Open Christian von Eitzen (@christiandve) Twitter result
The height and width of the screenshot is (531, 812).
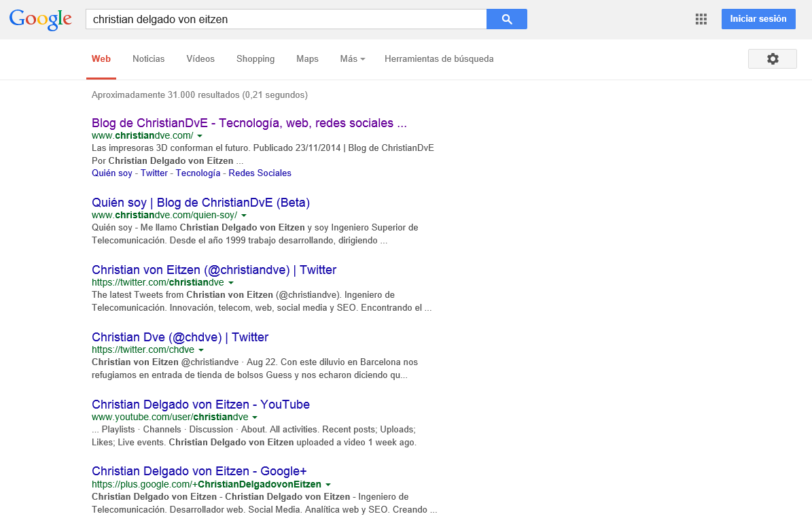click(214, 270)
